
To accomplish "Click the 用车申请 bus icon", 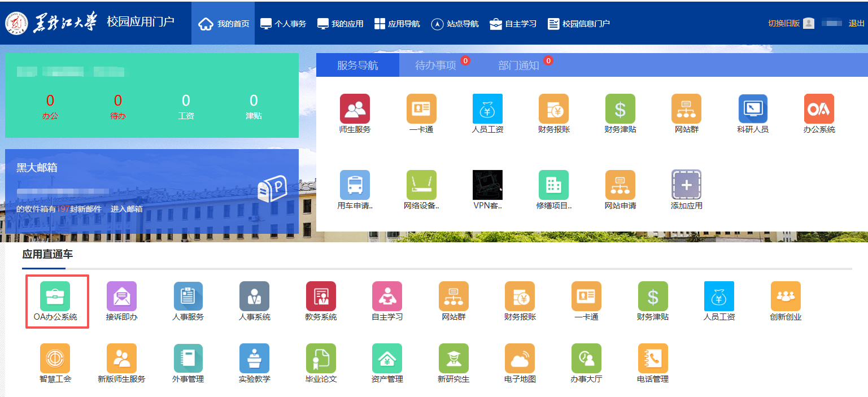I will pos(355,185).
